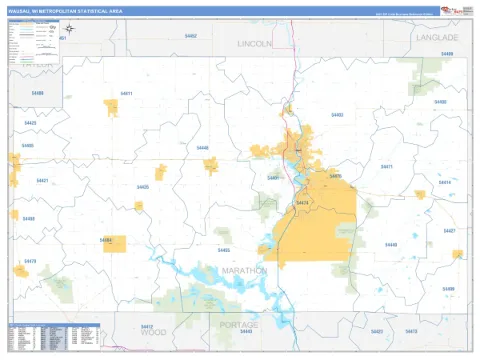Click the compass rose north arrow icon
Screen dimensions: 480x360
click(70, 29)
